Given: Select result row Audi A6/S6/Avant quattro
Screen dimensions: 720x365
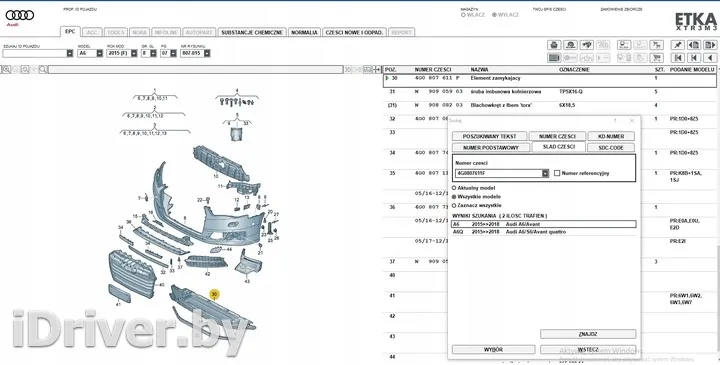Looking at the screenshot, I should pos(544,232).
